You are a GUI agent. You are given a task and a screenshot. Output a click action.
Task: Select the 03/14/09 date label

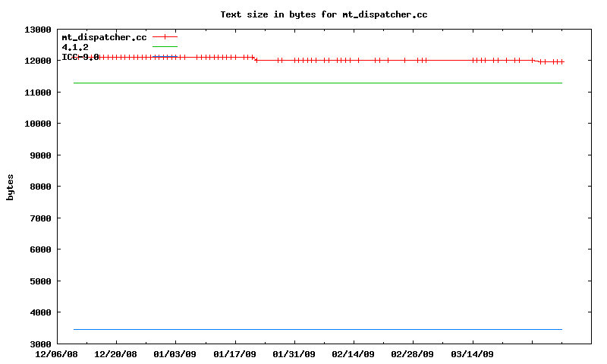tap(472, 354)
